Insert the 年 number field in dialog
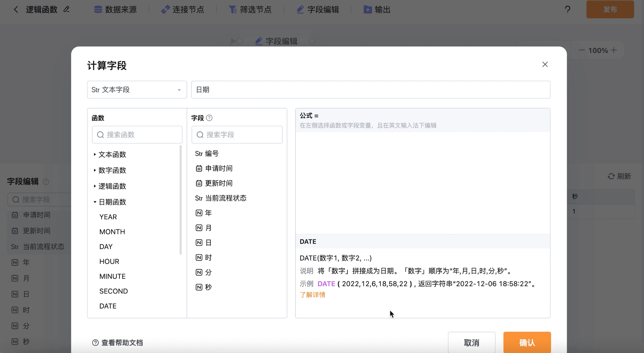Screen dimensions: 644x353 204,213
